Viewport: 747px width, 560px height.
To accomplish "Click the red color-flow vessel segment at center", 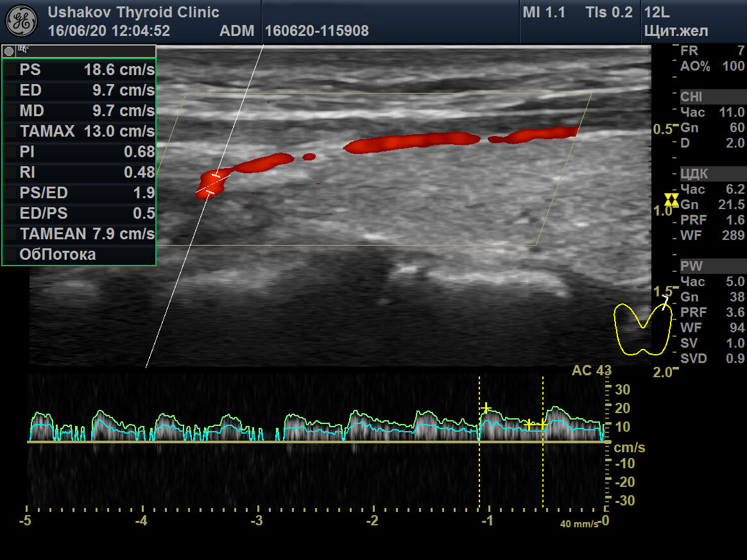I will pos(411,142).
